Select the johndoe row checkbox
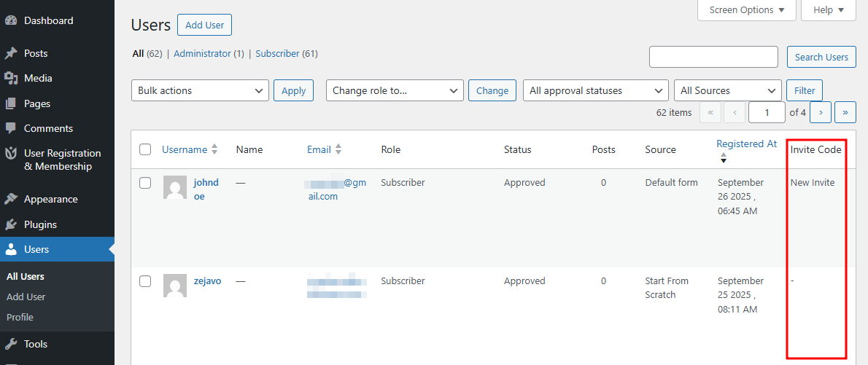Screen dimensions: 868x365 click(x=145, y=183)
